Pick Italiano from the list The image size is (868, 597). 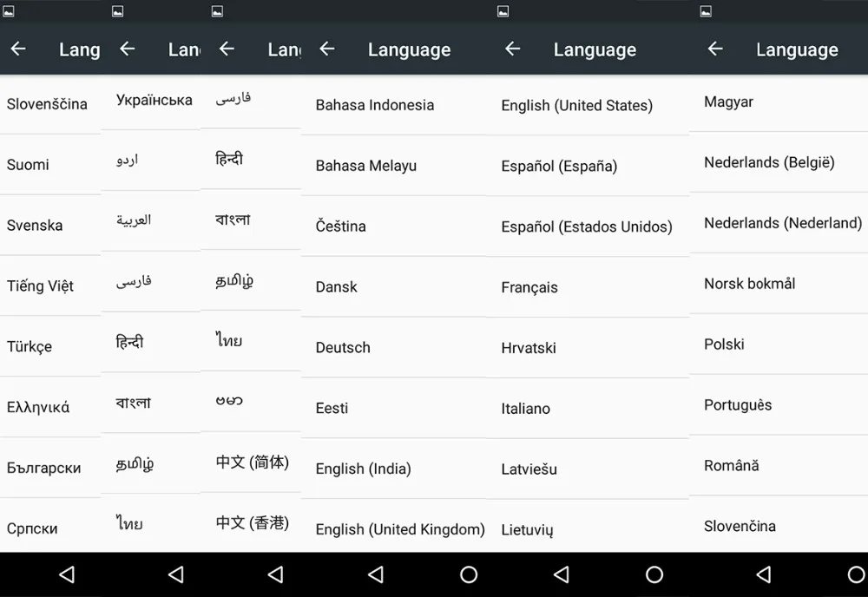point(588,409)
